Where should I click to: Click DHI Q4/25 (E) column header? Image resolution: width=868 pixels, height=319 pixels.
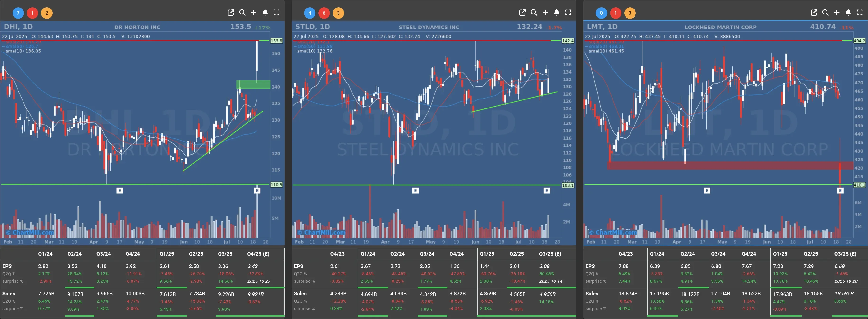pyautogui.click(x=258, y=254)
